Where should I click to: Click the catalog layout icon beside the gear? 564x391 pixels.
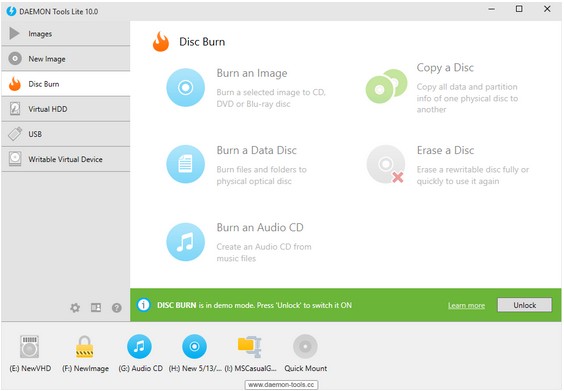click(x=96, y=308)
